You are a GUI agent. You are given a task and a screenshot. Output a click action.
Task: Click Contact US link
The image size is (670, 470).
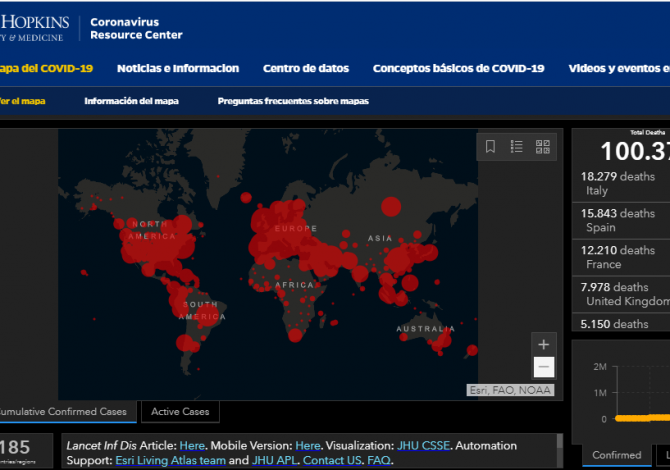pyautogui.click(x=332, y=461)
